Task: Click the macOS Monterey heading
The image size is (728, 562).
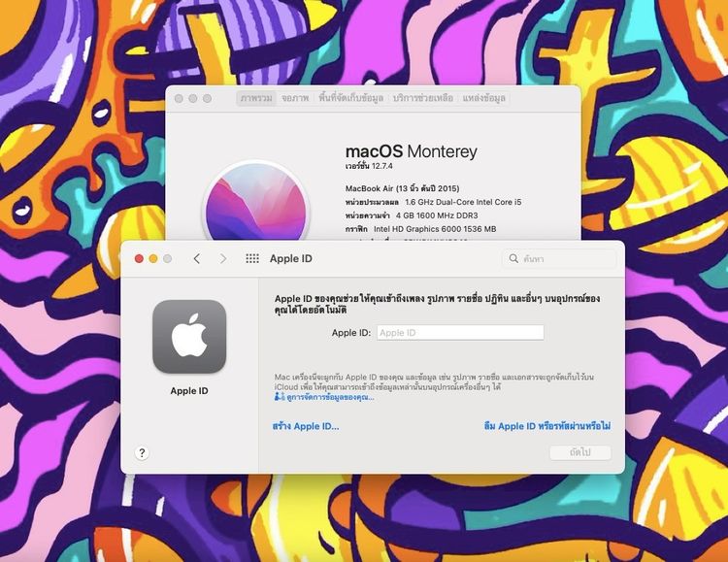Action: point(412,151)
